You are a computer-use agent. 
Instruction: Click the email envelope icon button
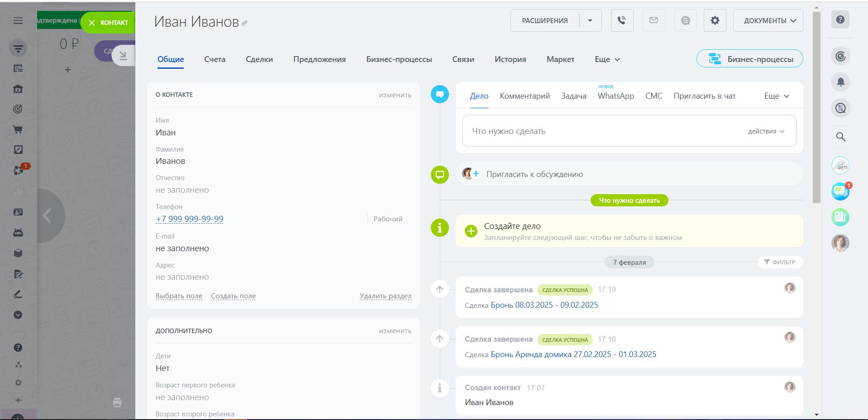(653, 20)
